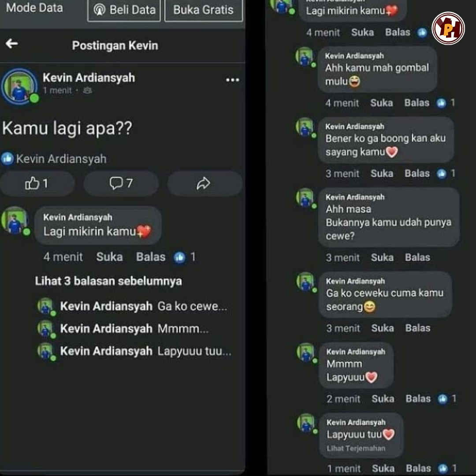476x476 pixels.
Task: Tap Suka under "Ahh kamu mah gombal mulu"
Action: click(x=381, y=103)
